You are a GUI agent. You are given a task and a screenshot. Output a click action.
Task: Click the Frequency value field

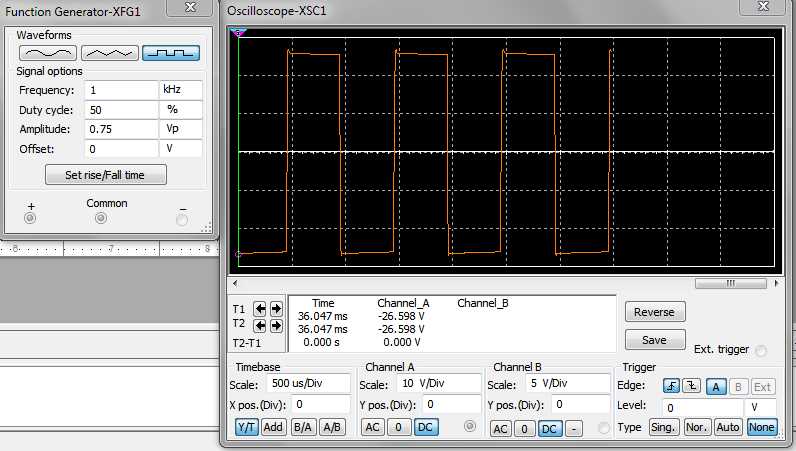click(x=121, y=90)
